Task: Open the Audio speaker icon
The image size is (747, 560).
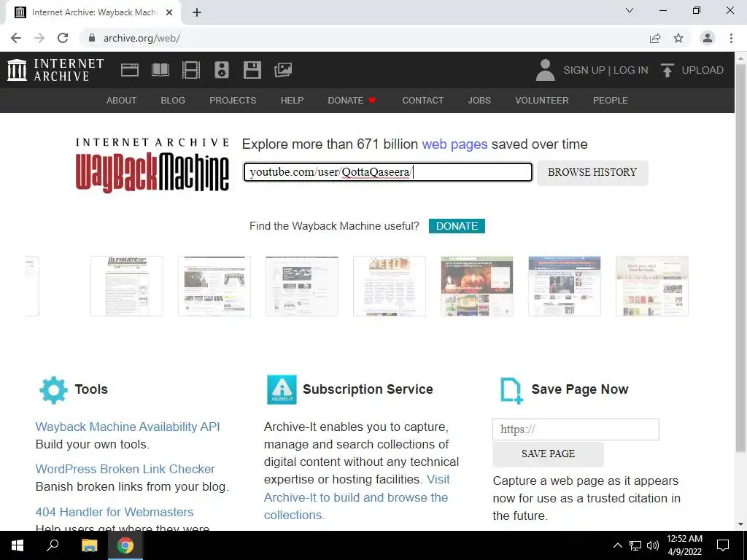Action: click(x=222, y=70)
